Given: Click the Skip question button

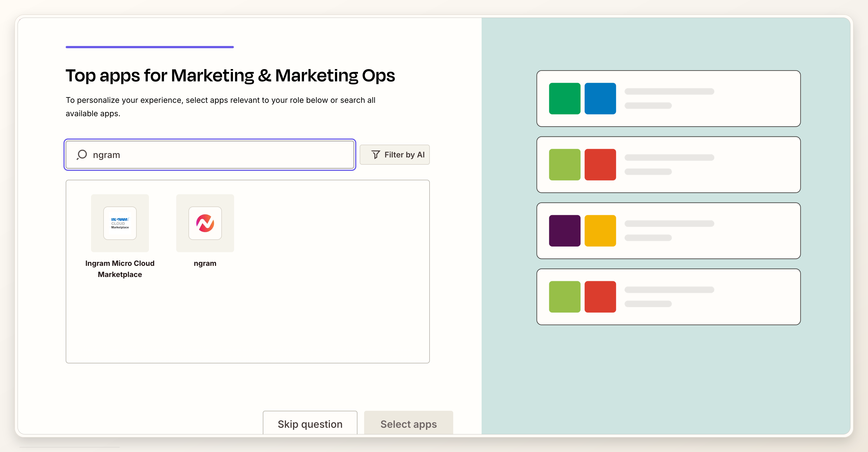Looking at the screenshot, I should pos(310,423).
